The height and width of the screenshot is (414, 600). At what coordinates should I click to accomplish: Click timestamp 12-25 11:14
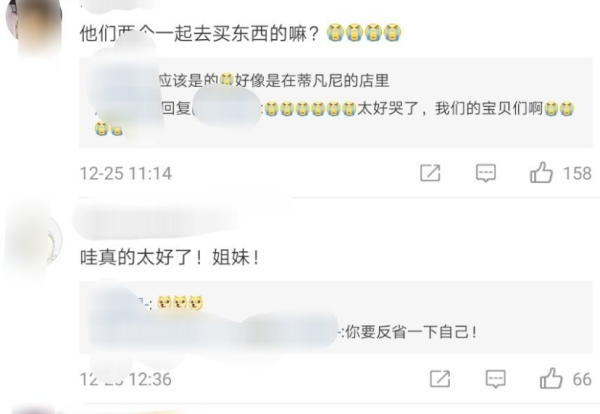tap(126, 174)
